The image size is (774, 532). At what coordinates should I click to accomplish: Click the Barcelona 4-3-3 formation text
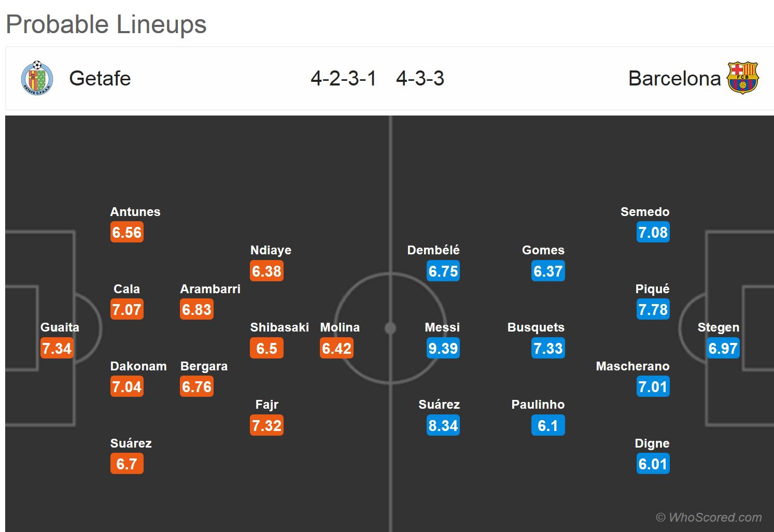tap(420, 79)
